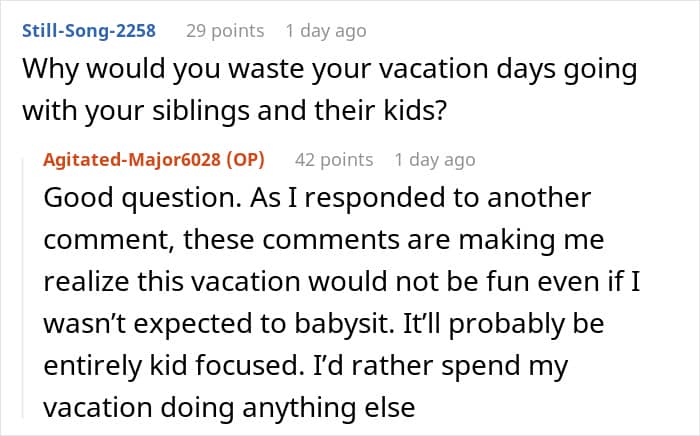
Task: Open timestamp on Agitated-Major6028's reply
Action: coord(435,160)
